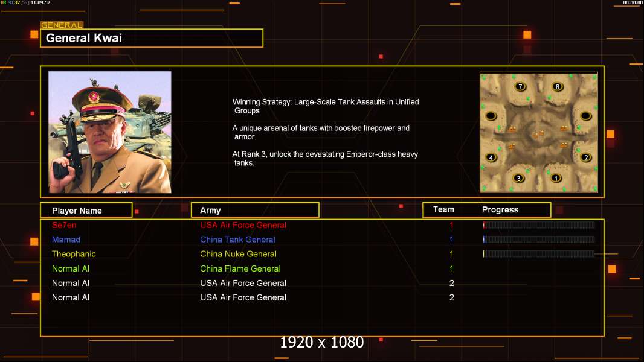Click the GENERAL label tag
Screen dimensions: 644x362
click(62, 25)
